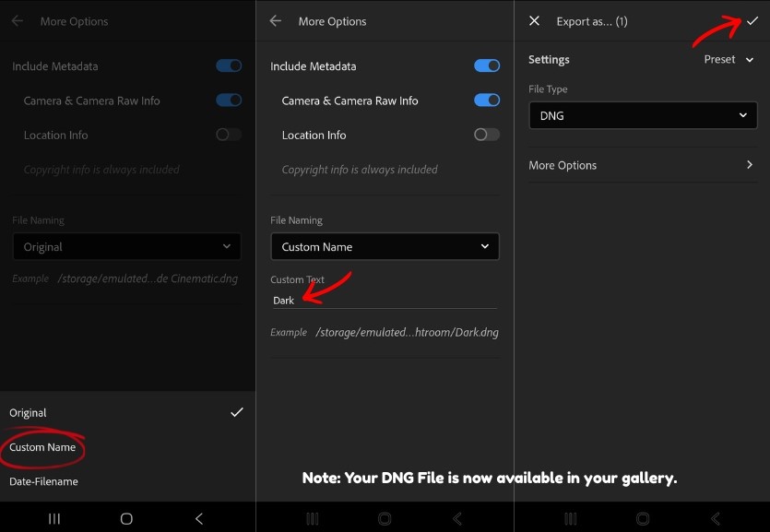
Task: Choose Date-Filename from the naming list
Action: point(126,481)
